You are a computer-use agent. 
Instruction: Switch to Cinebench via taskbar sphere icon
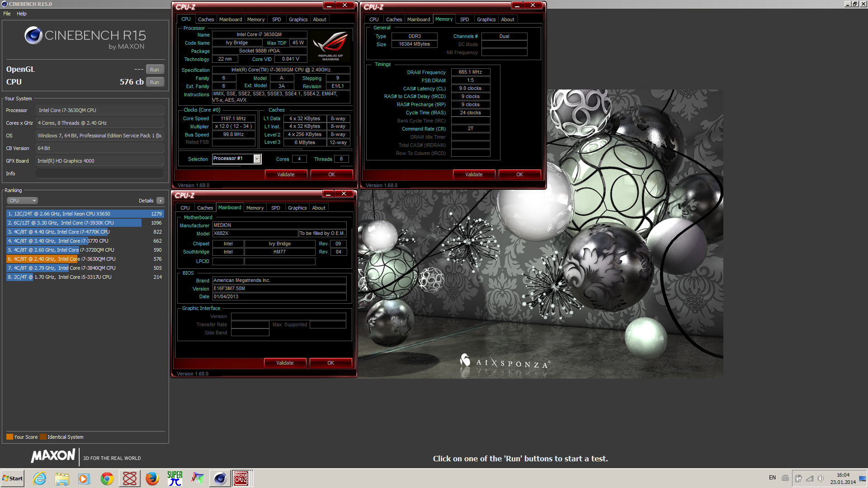coord(220,479)
